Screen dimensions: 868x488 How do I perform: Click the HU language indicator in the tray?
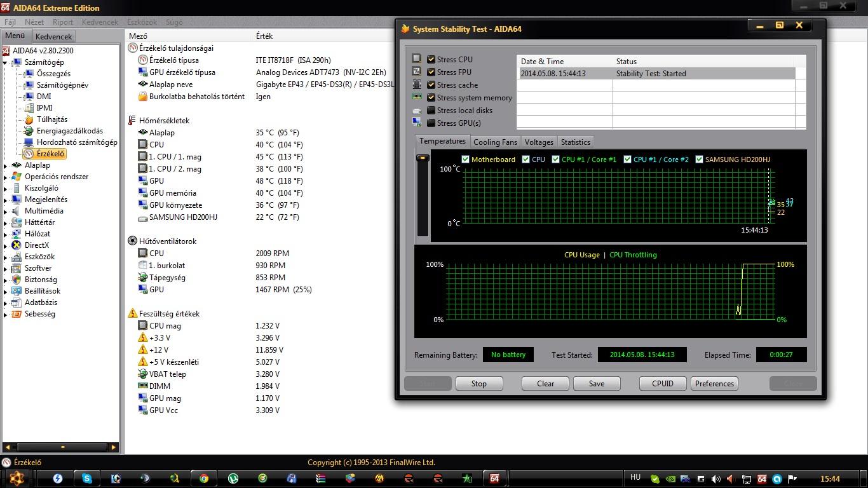635,478
